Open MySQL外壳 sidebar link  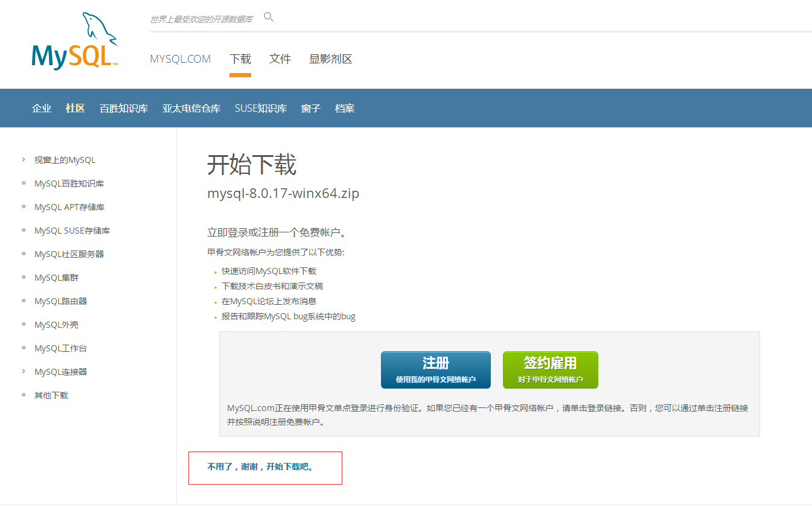click(57, 325)
